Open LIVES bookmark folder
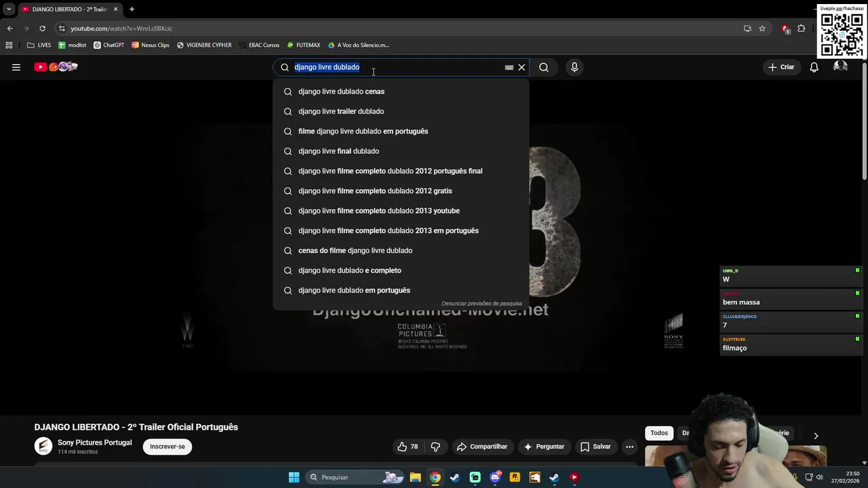Viewport: 868px width, 488px height. tap(39, 45)
